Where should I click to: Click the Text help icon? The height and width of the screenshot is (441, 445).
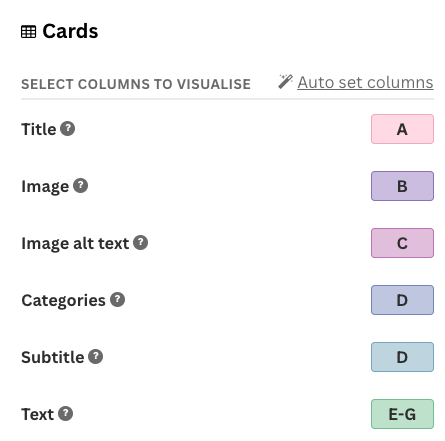pyautogui.click(x=66, y=413)
